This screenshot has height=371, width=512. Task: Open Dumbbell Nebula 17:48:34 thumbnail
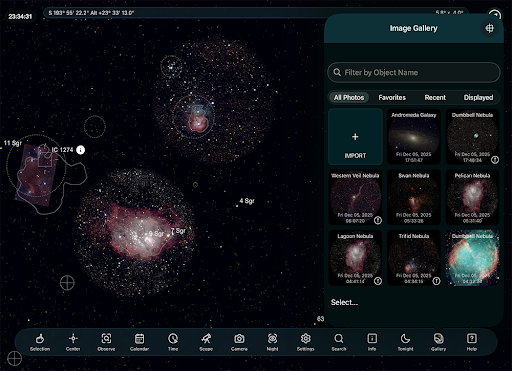coord(473,136)
